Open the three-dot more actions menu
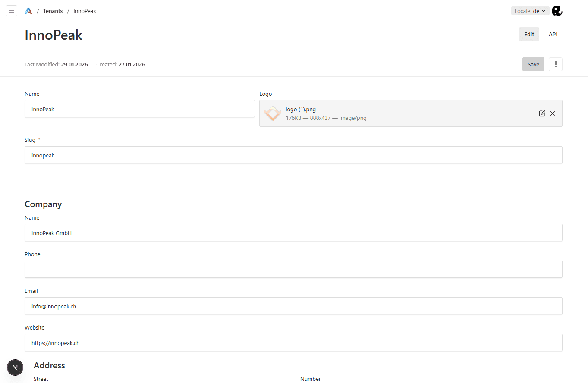588x383 pixels. [555, 64]
